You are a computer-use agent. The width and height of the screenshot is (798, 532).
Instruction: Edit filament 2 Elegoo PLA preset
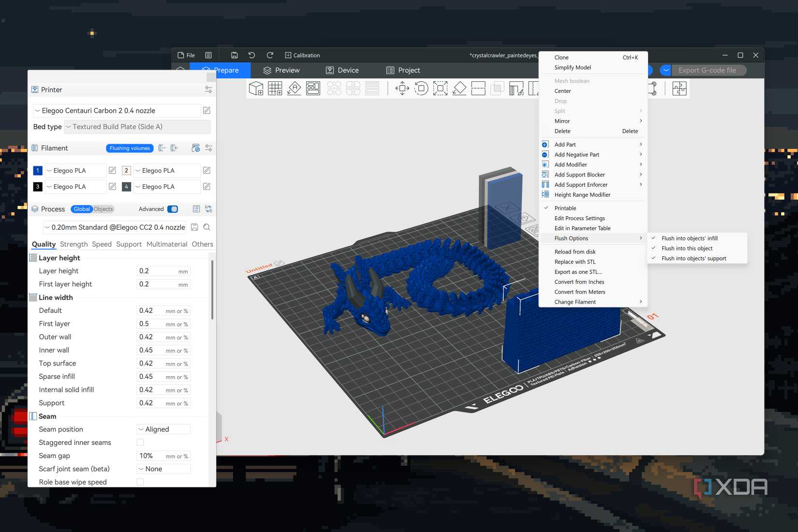tap(207, 170)
